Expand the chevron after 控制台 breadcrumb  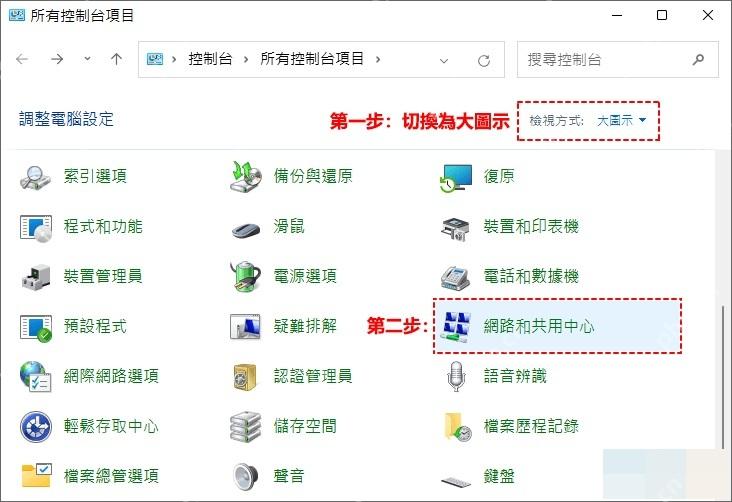click(x=246, y=59)
